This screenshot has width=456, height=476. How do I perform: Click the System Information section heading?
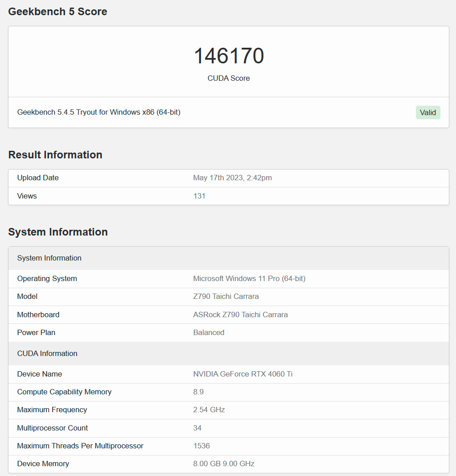click(x=58, y=232)
